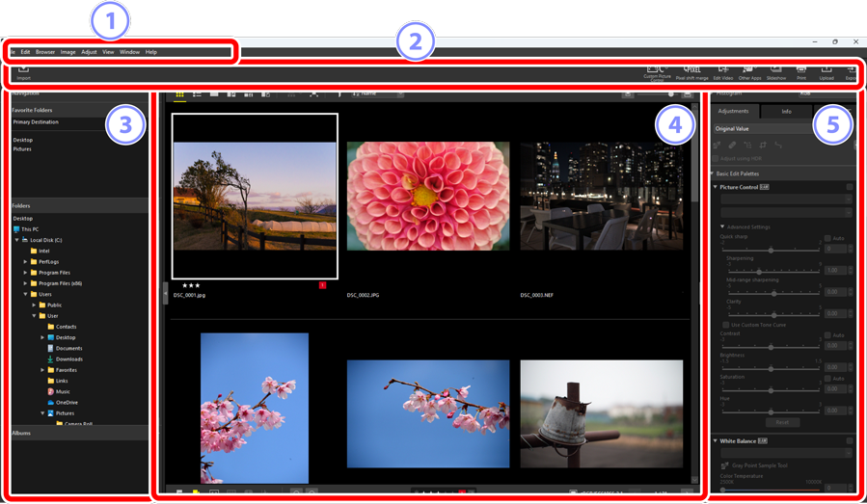Open the Pixel shift merge tool
The height and width of the screenshot is (504, 867).
coord(691,71)
